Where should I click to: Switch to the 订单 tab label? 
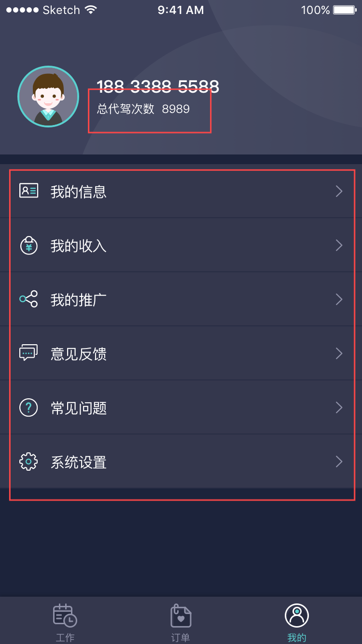181,638
